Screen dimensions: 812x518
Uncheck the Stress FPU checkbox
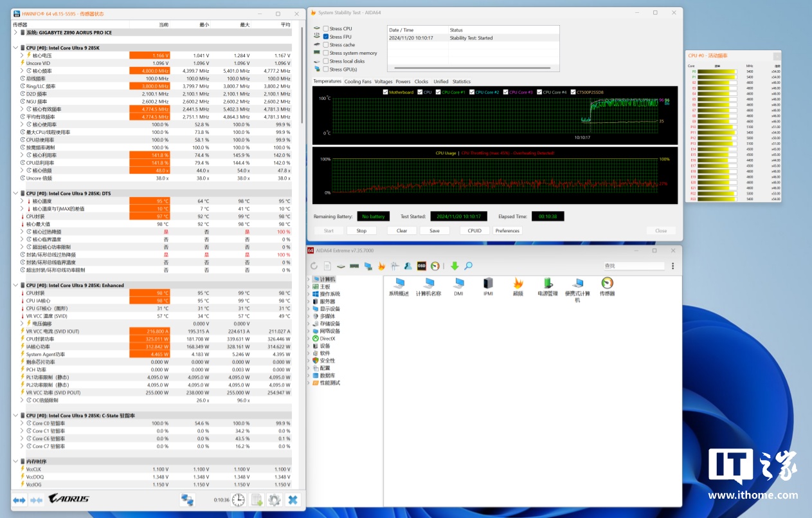tap(326, 37)
